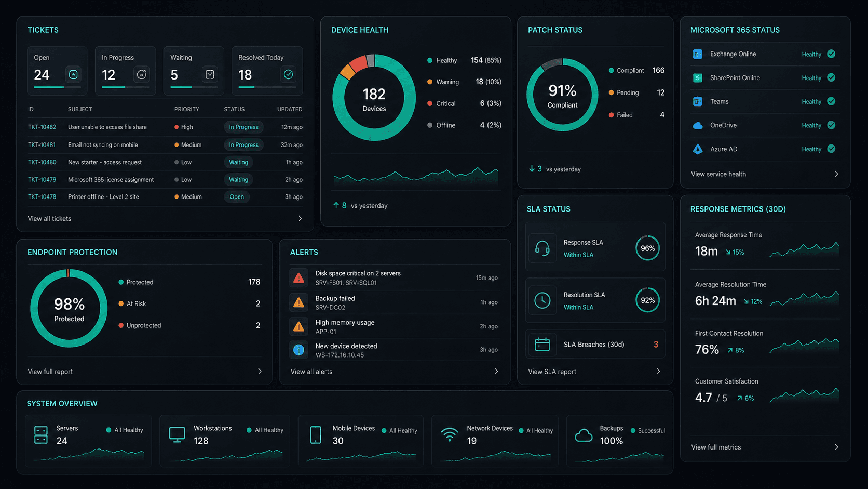This screenshot has width=868, height=489.
Task: Open ticket TKT-10479
Action: pyautogui.click(x=42, y=180)
